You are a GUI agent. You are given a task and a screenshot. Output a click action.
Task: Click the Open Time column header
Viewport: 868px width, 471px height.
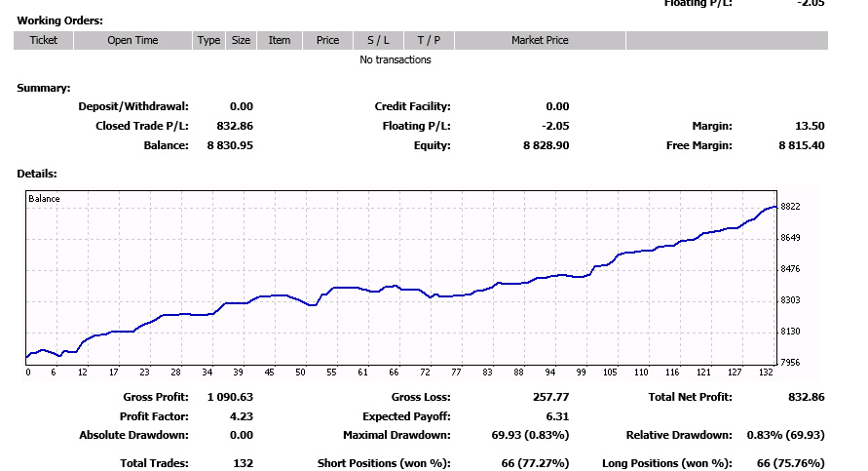pyautogui.click(x=132, y=40)
